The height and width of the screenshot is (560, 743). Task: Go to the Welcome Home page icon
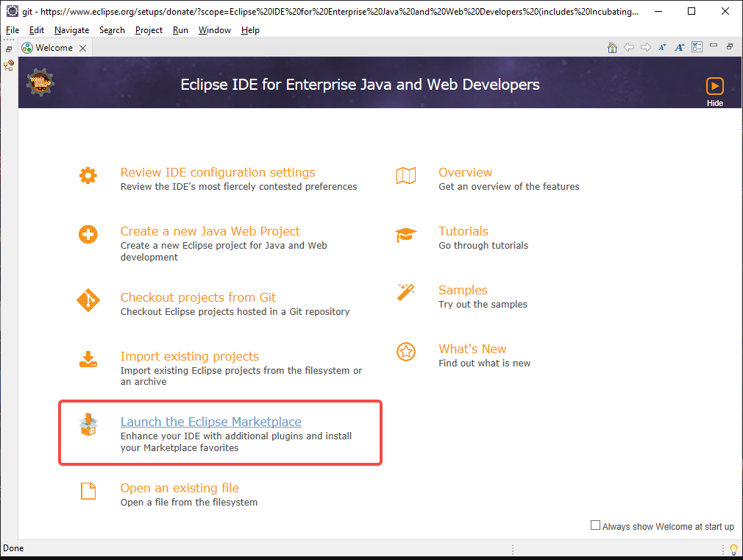coord(612,47)
